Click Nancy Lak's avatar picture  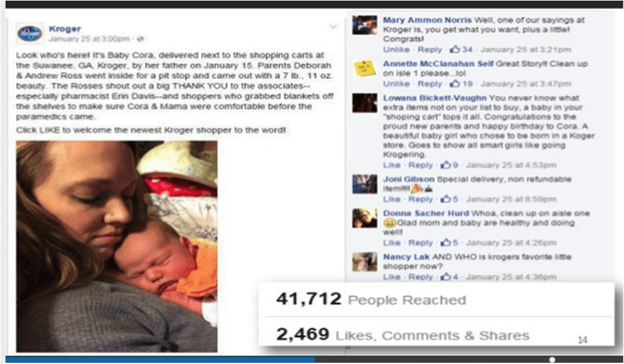point(364,262)
